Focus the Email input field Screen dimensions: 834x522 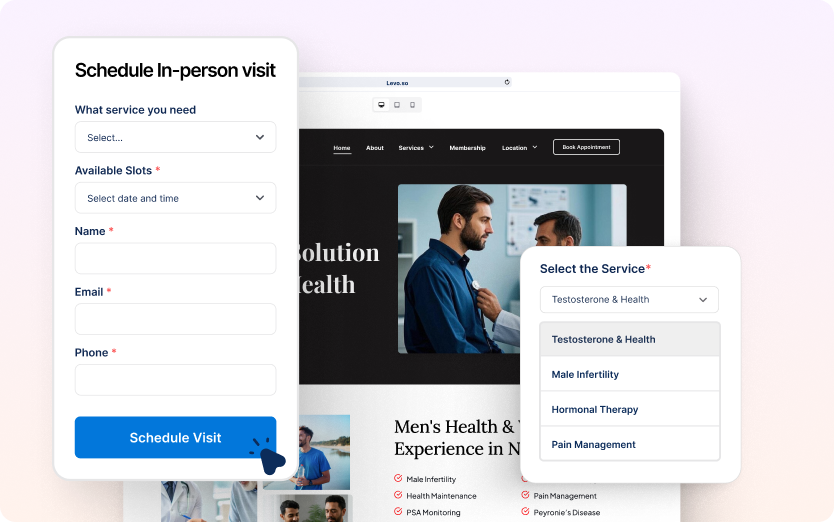(x=176, y=319)
